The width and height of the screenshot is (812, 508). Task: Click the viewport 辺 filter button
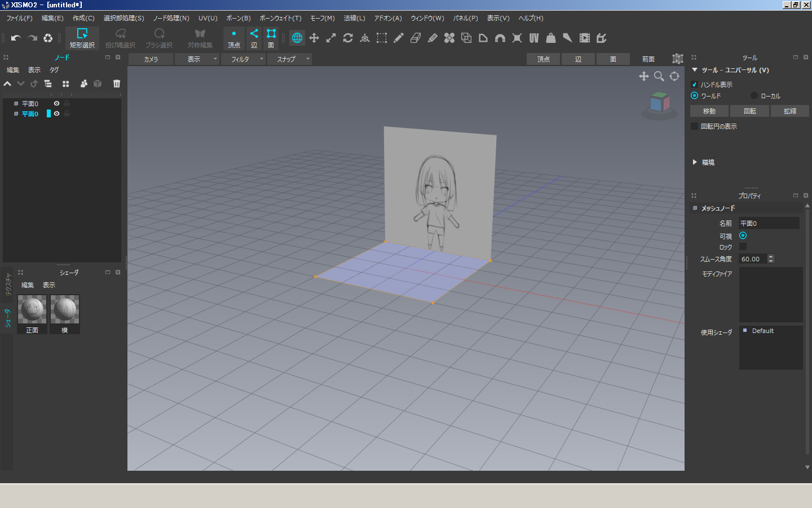coord(578,59)
